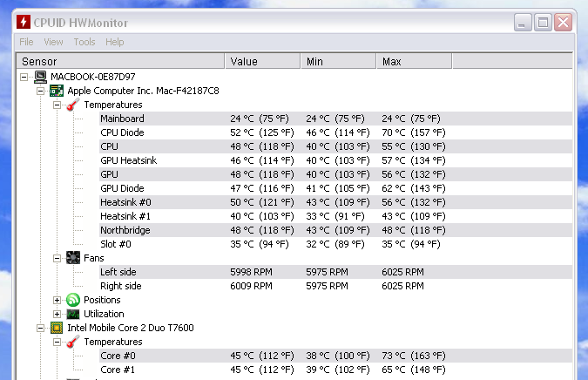This screenshot has width=588, height=380.
Task: Click the MACBOOK-0E87D97 label
Action: 93,77
